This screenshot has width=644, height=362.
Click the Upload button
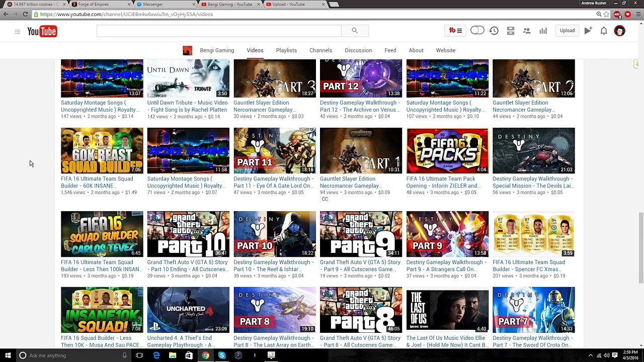point(567,31)
